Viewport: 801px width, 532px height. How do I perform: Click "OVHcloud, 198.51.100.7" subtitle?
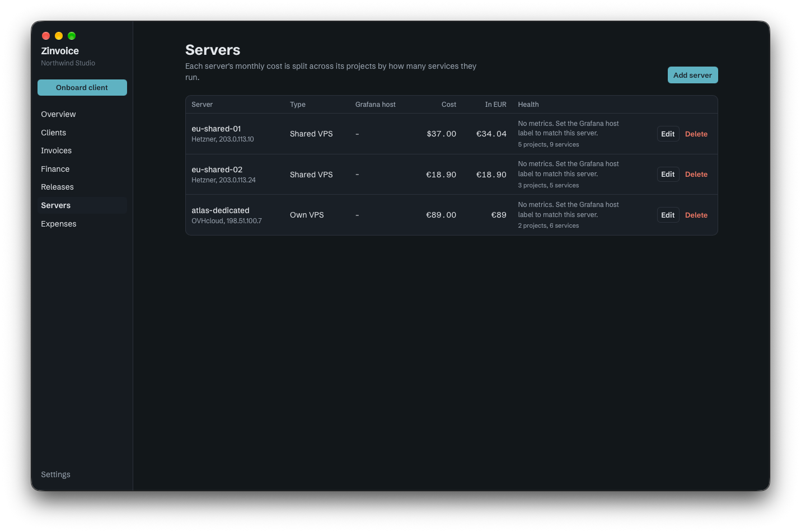click(x=227, y=221)
